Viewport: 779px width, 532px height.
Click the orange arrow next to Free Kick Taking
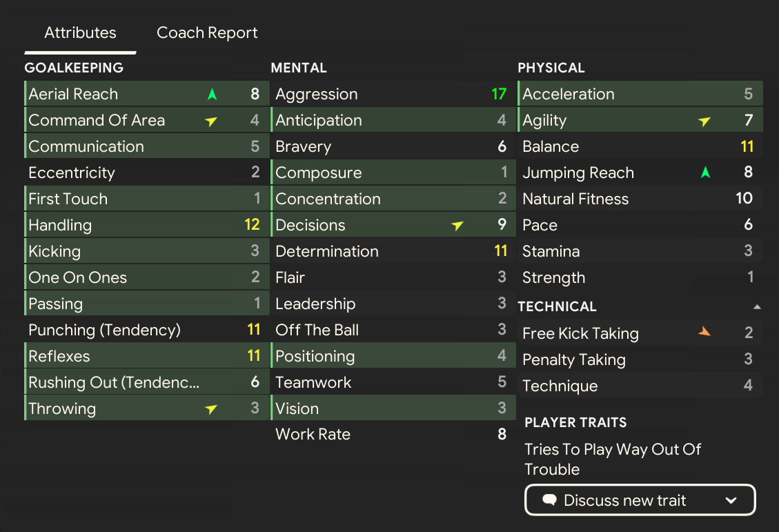click(x=704, y=333)
